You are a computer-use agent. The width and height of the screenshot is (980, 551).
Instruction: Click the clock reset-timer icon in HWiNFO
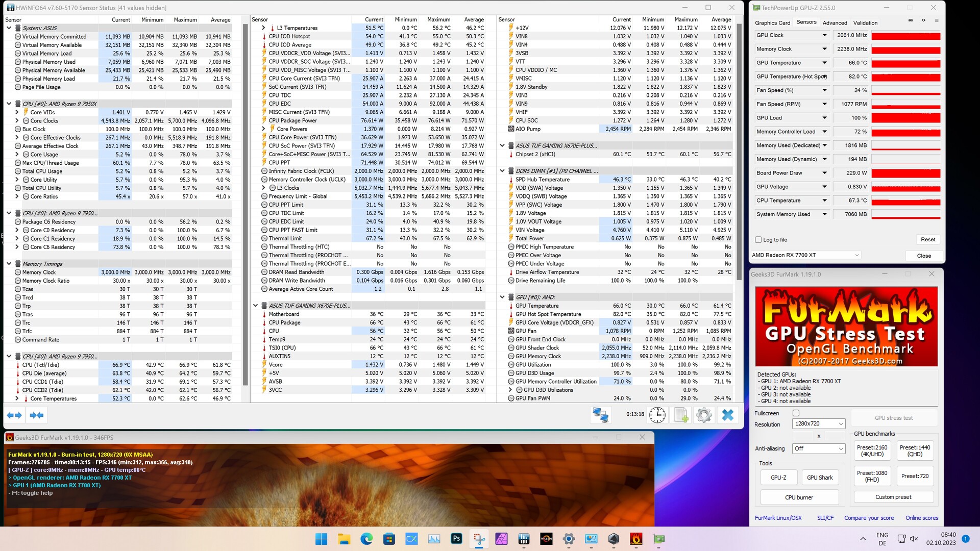pos(657,415)
